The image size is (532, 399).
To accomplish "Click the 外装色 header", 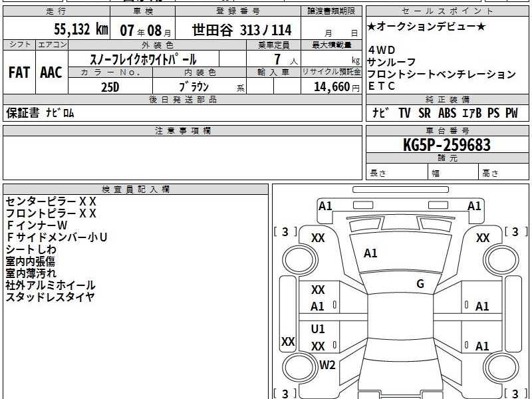I will click(x=158, y=45).
